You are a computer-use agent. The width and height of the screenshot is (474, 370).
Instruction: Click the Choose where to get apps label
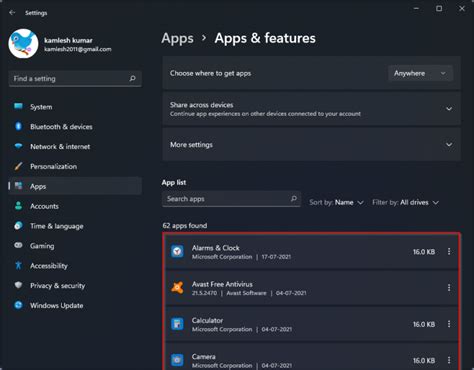210,73
